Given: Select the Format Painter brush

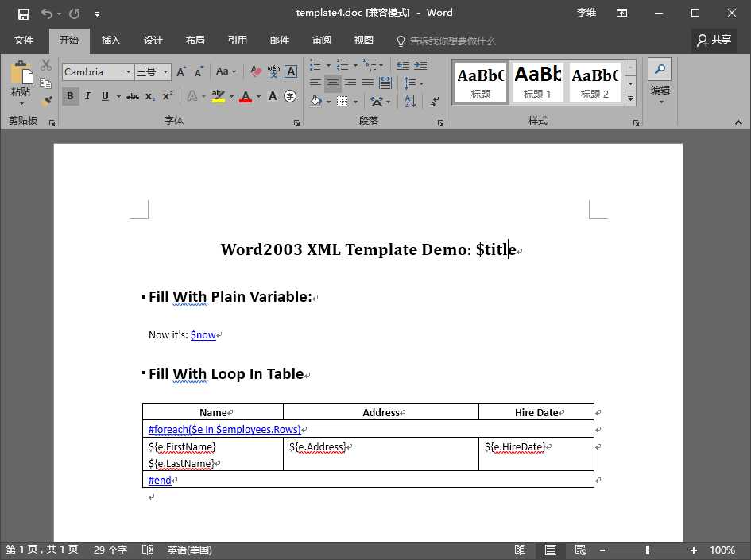Looking at the screenshot, I should click(x=46, y=101).
